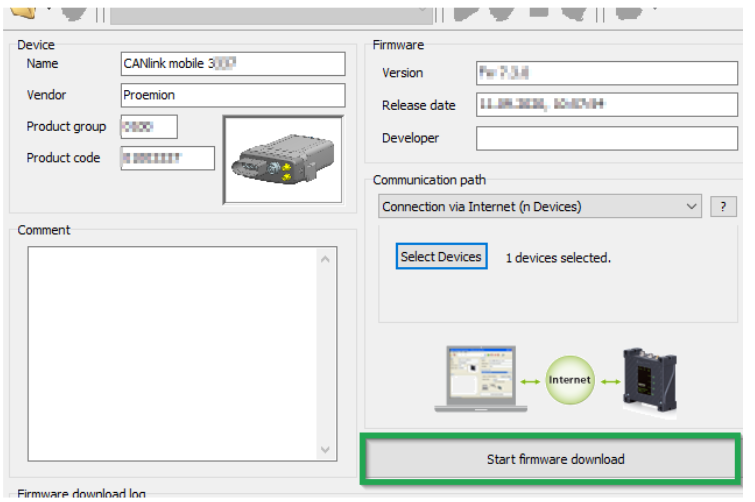Click the '1 devices selected.' status text
The height and width of the screenshot is (502, 755).
point(558,258)
